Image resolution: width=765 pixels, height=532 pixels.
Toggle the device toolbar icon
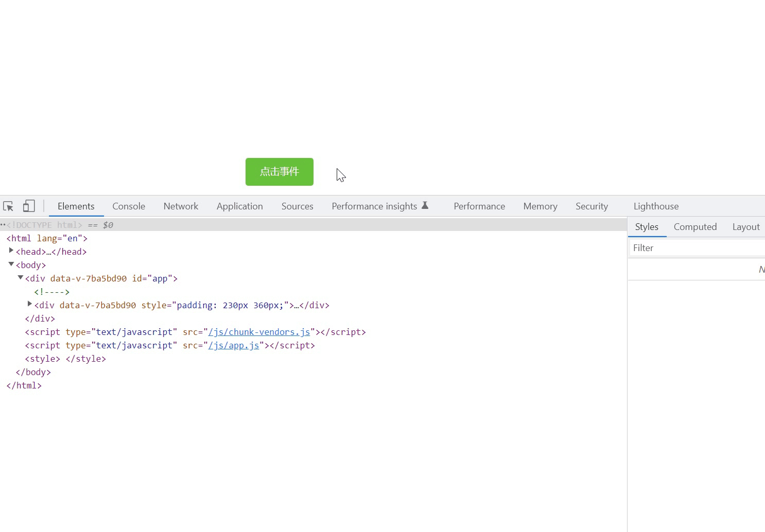29,206
